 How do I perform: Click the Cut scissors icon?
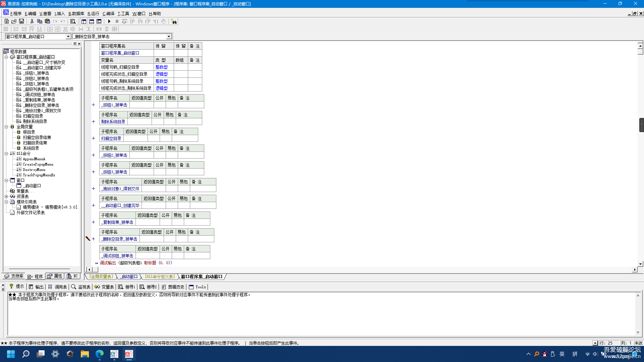(x=32, y=21)
